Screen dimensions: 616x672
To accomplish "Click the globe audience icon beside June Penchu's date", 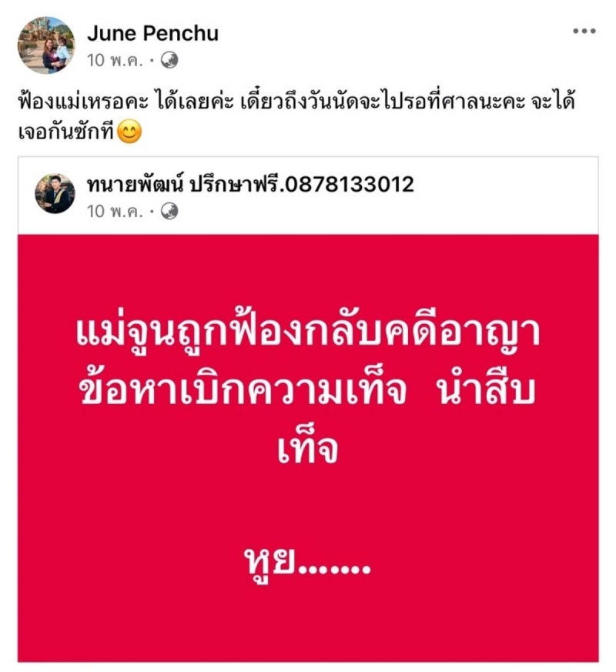I will (x=169, y=60).
